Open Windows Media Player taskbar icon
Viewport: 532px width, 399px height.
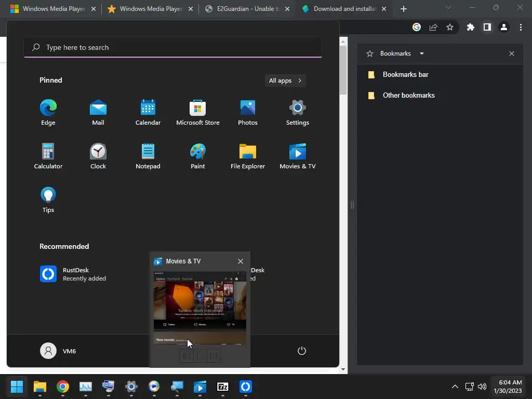click(x=154, y=387)
